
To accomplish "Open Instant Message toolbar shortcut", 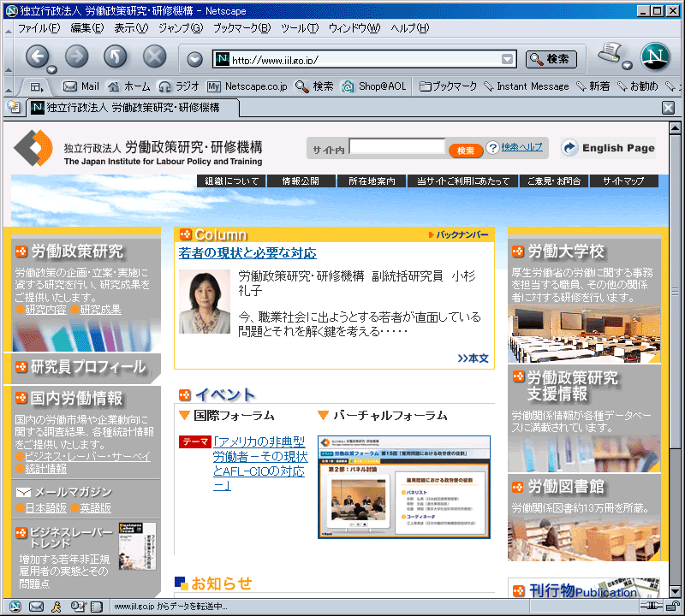I will click(527, 86).
